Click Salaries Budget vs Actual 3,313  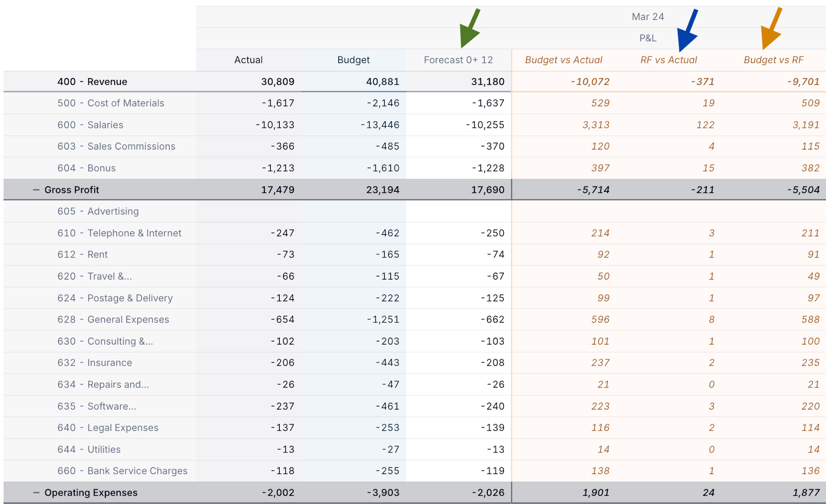596,125
